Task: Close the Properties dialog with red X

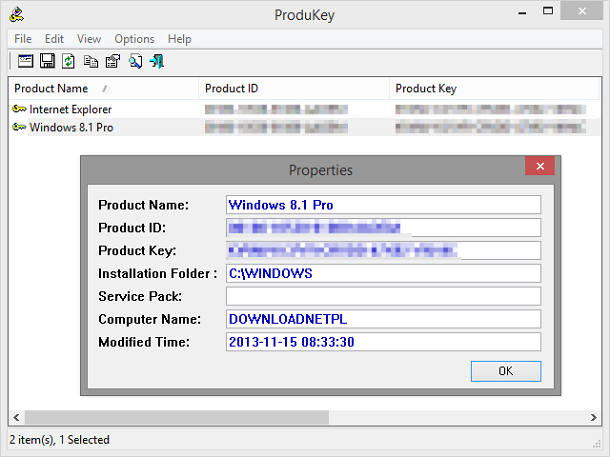Action: (540, 166)
